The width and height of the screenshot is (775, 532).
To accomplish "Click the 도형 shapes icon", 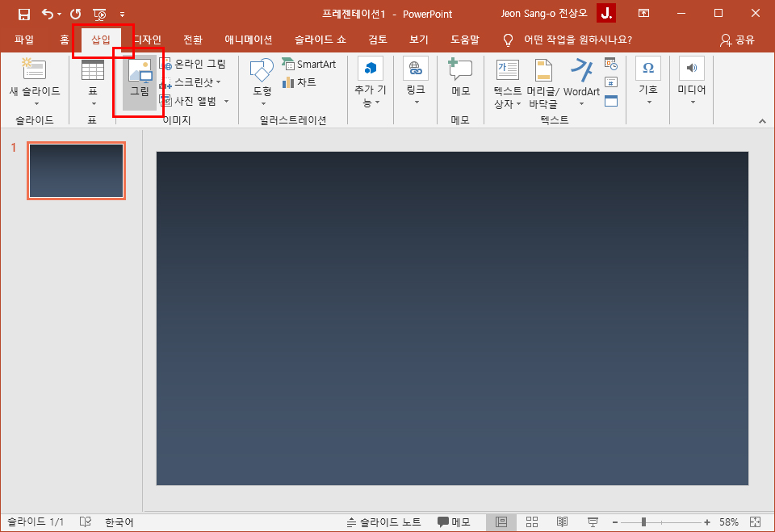I will [262, 71].
